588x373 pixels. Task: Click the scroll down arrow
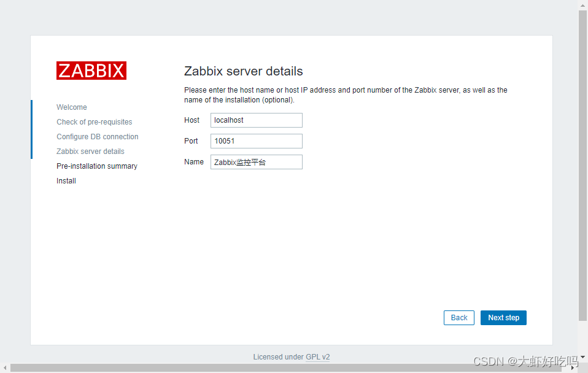(582, 357)
